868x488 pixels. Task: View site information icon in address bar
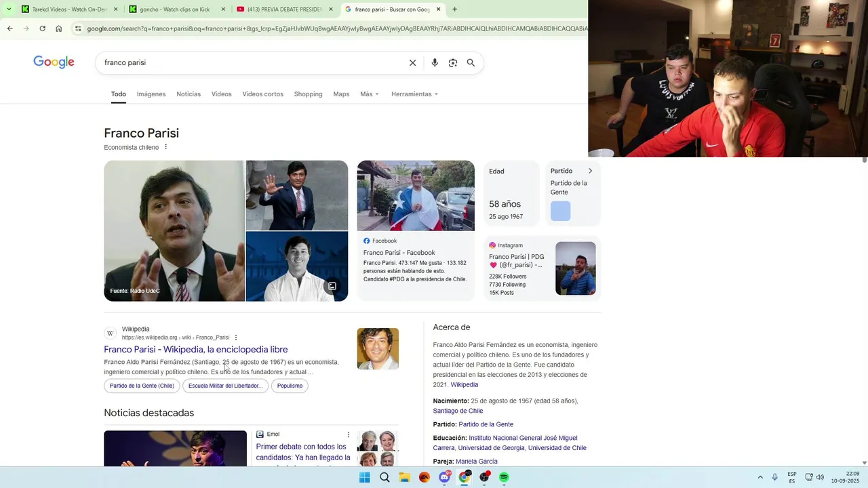pyautogui.click(x=78, y=28)
